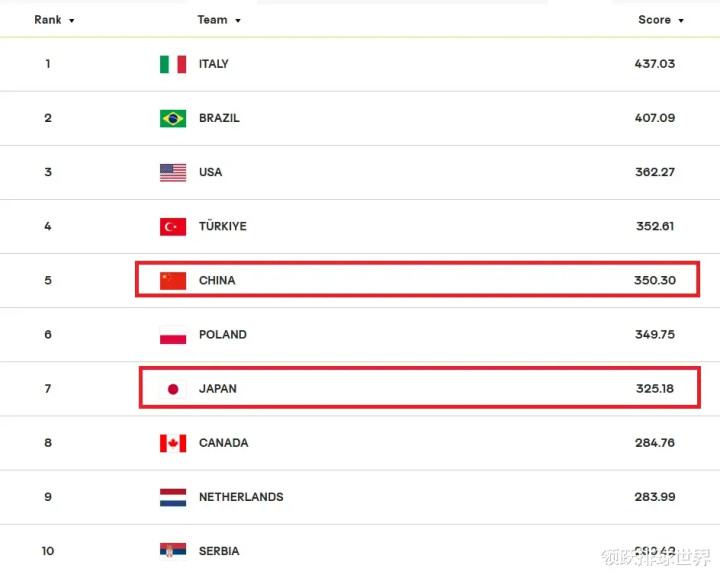Open the Team column sort dropdown

[237, 21]
